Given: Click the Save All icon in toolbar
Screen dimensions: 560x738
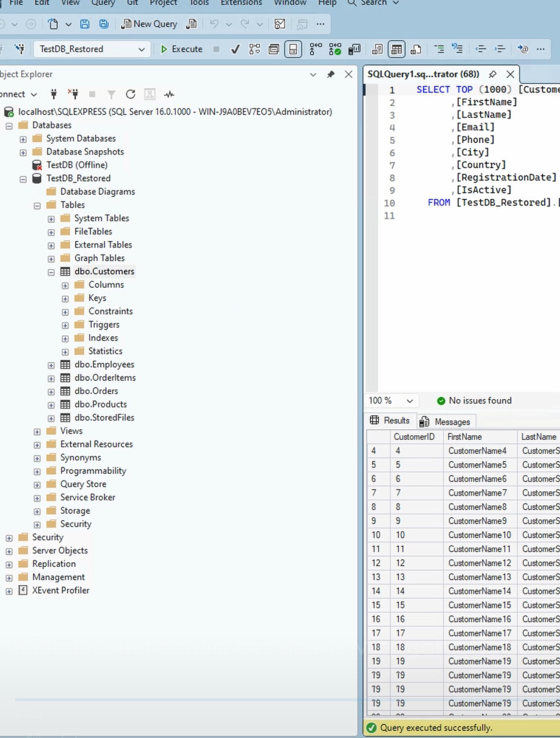Looking at the screenshot, I should click(104, 24).
